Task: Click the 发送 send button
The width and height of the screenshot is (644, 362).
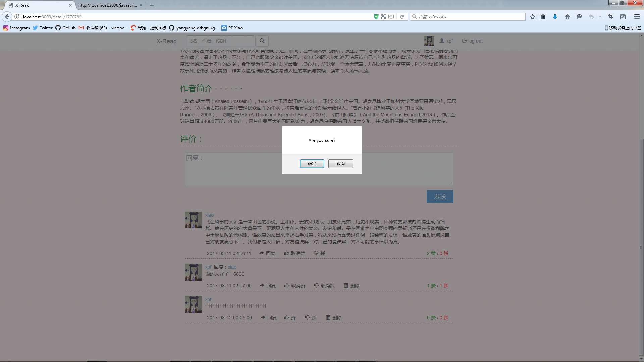Action: [440, 197]
